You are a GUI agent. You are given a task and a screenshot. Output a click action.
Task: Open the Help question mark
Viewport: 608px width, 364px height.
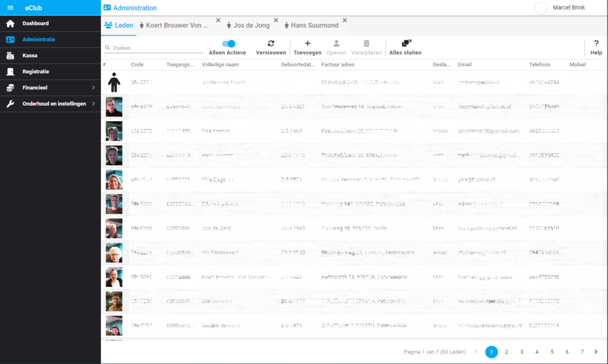pos(596,43)
